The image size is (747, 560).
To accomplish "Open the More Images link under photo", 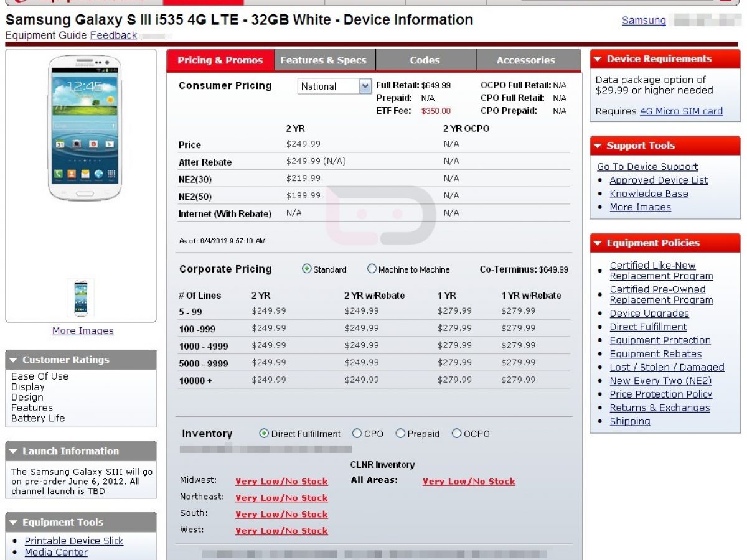I will tap(83, 331).
